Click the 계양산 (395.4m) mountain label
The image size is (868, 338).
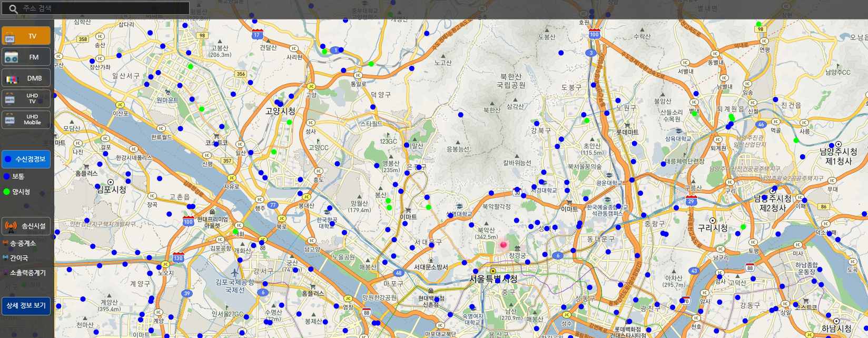(x=109, y=305)
